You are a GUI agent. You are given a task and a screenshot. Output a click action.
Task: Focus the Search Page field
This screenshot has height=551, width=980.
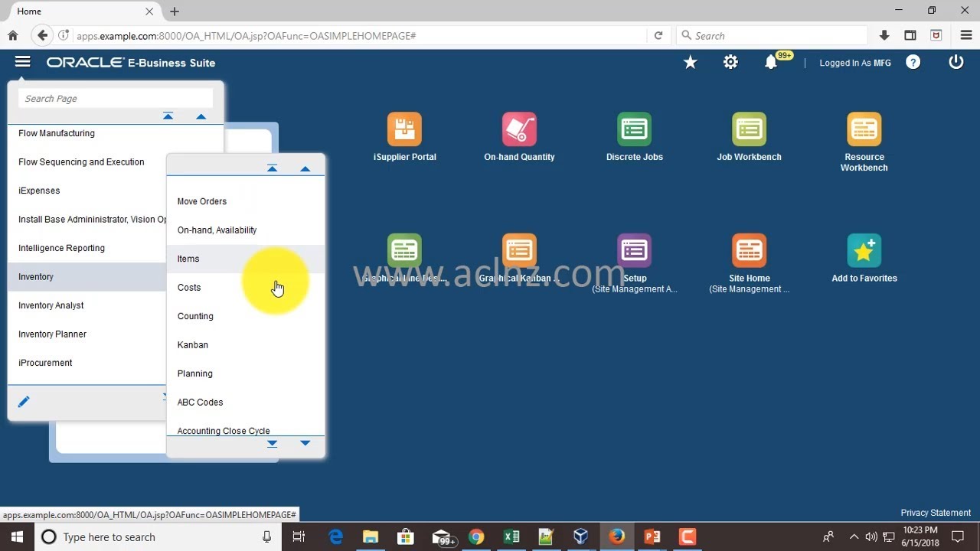pyautogui.click(x=116, y=99)
